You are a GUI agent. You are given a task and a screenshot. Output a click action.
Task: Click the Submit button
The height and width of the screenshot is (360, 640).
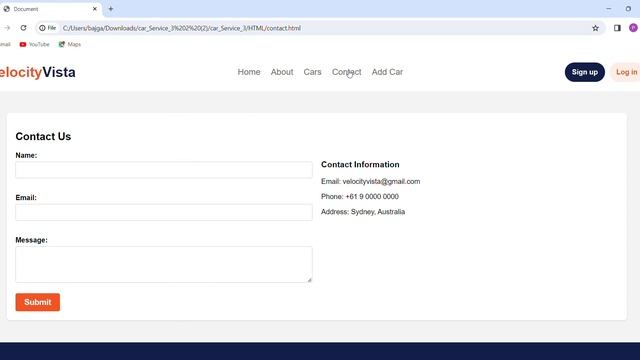tap(38, 302)
